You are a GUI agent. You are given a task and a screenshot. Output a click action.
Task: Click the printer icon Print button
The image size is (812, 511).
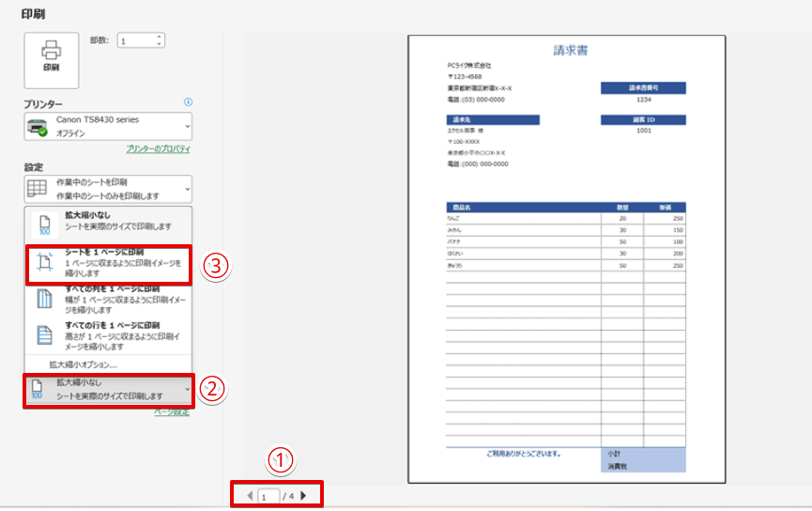tap(51, 59)
